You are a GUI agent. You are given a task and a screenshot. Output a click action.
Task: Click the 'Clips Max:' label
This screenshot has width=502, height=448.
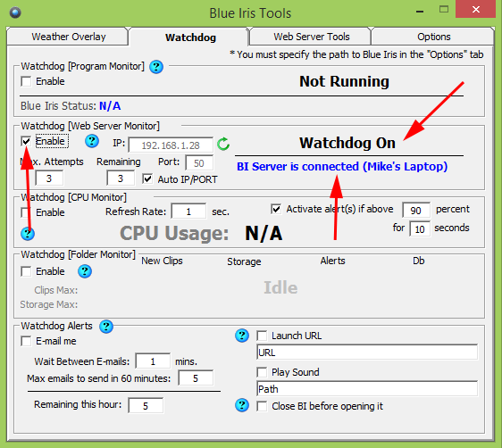(x=56, y=290)
